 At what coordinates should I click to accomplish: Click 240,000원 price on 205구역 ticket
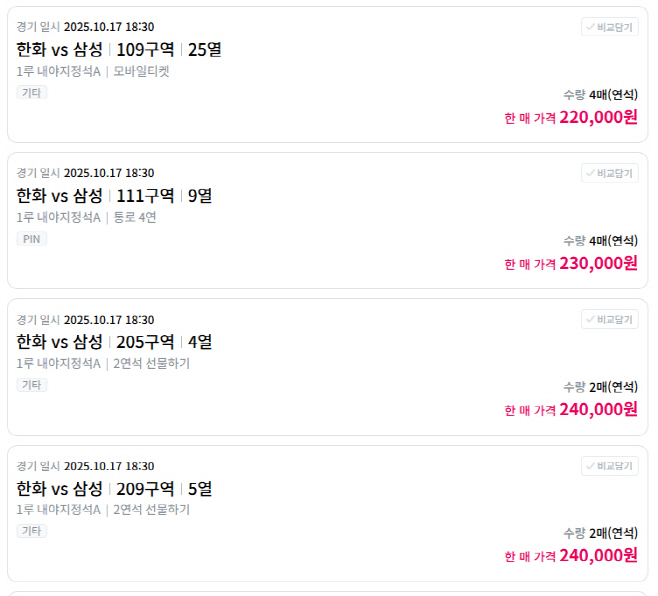[x=598, y=409]
